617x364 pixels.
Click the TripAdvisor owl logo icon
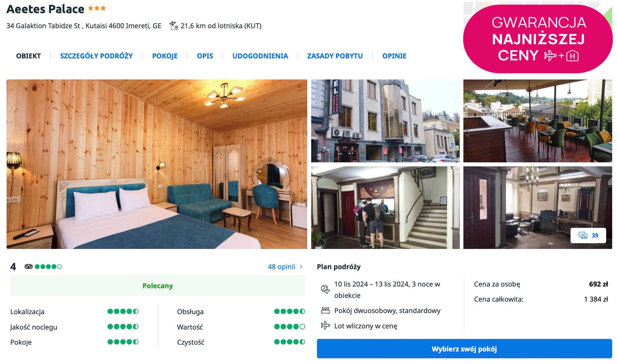coord(28,267)
